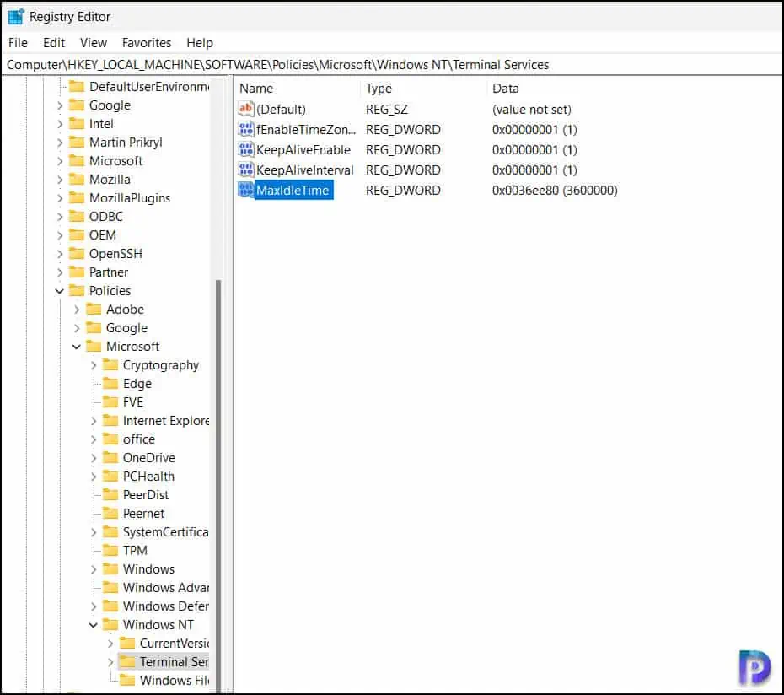Click the 0x0036ee80 (3600000) data cell

tap(555, 190)
